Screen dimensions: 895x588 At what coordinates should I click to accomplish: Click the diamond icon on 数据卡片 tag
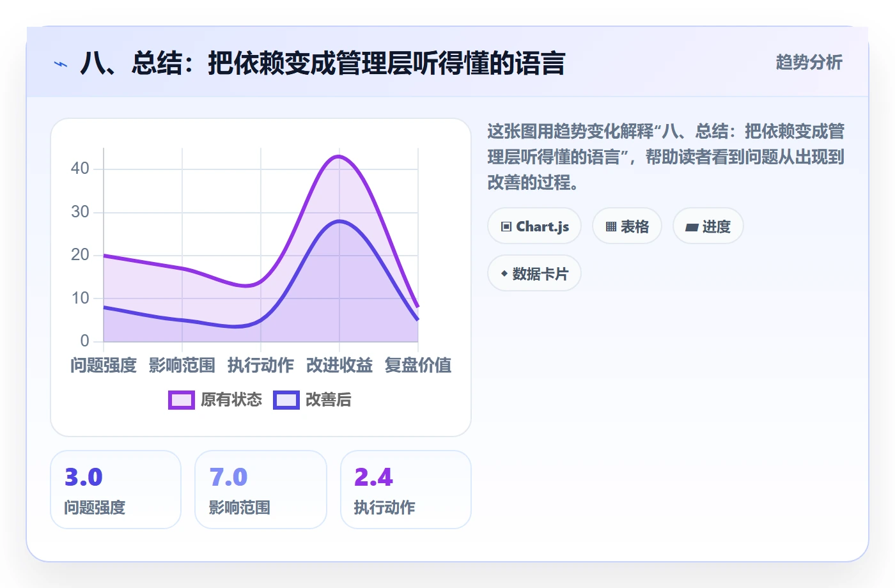click(504, 274)
